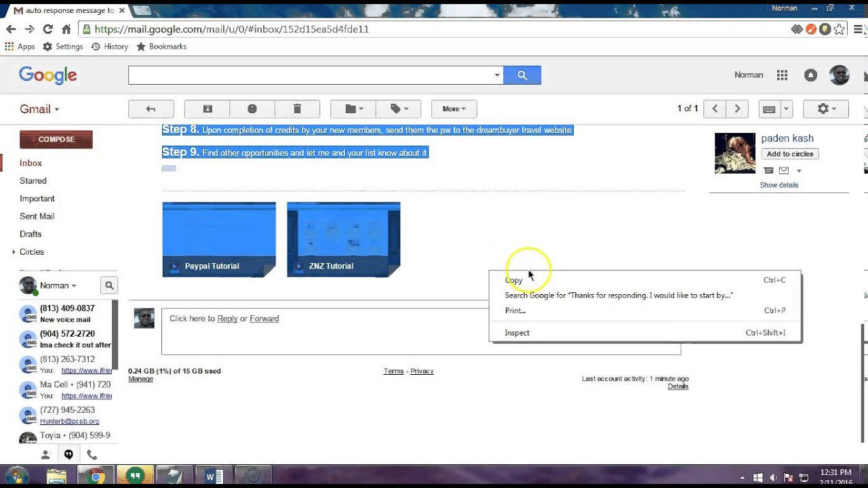This screenshot has width=868, height=488.
Task: Toggle the on-screen keyboard input tool
Action: tap(769, 109)
